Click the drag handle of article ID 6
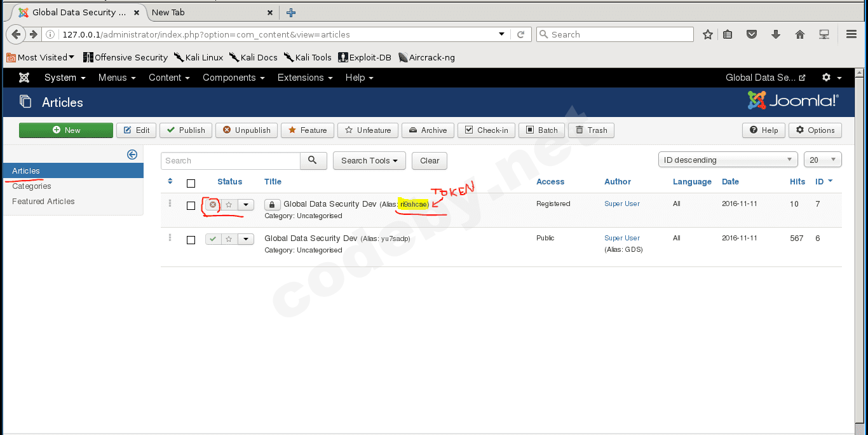Screen dimensions: 868x435 coord(170,238)
